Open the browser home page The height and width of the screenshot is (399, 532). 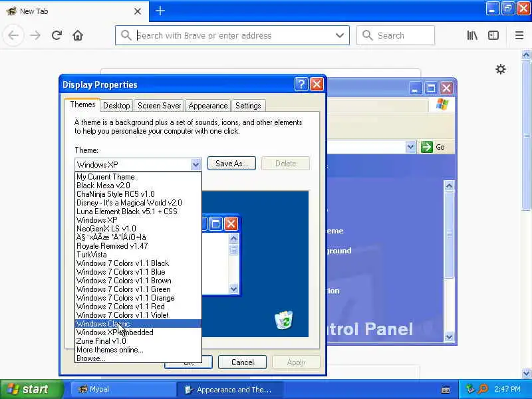click(78, 35)
